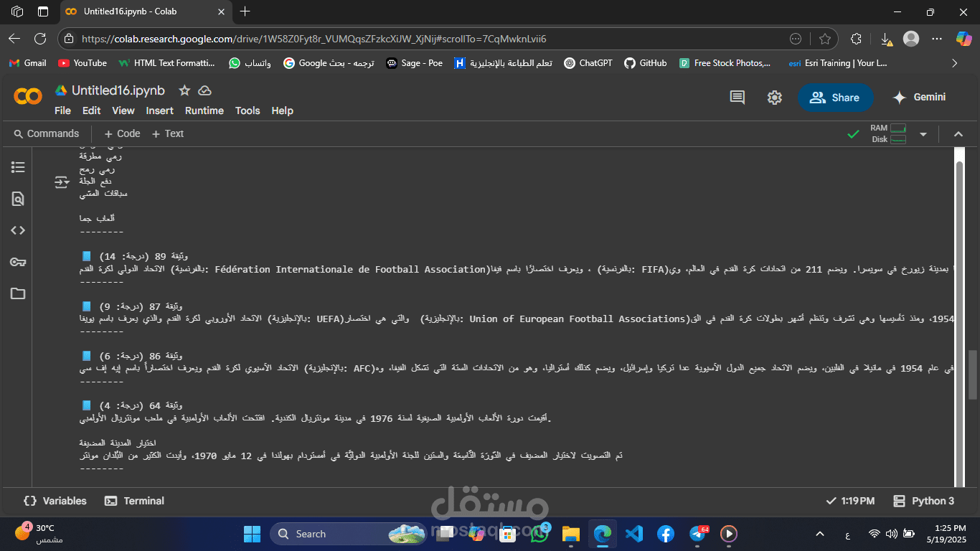Collapse the header with chevron up
The image size is (980, 551).
point(958,134)
